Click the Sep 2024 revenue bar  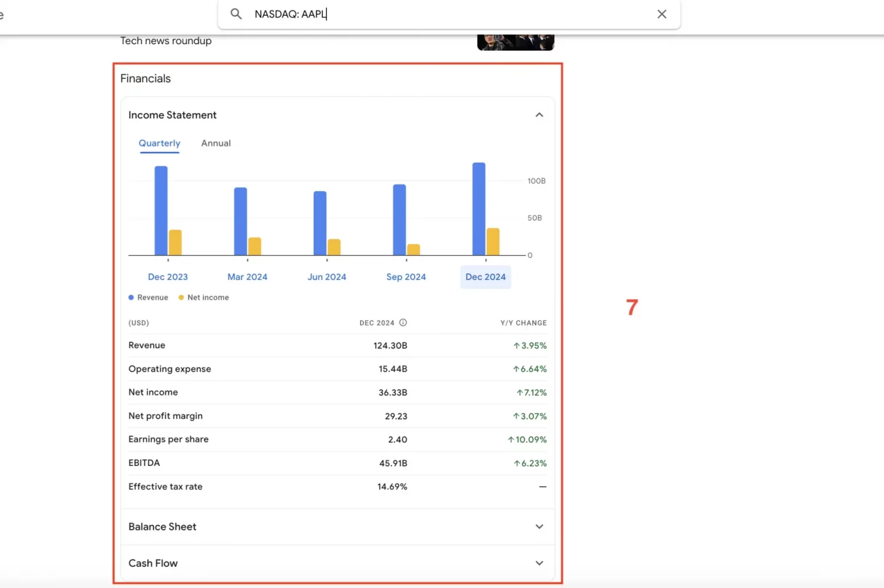(400, 220)
